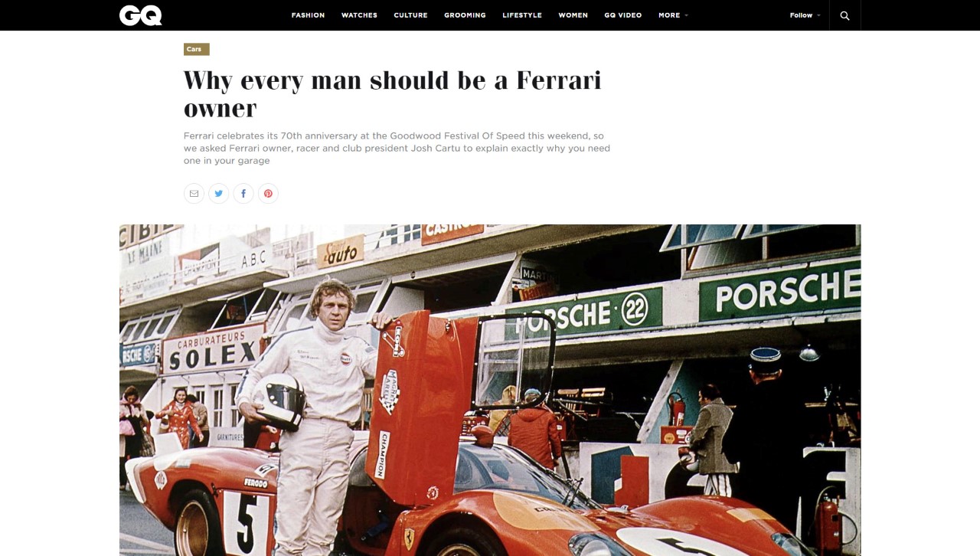Expand the More menu

point(673,15)
